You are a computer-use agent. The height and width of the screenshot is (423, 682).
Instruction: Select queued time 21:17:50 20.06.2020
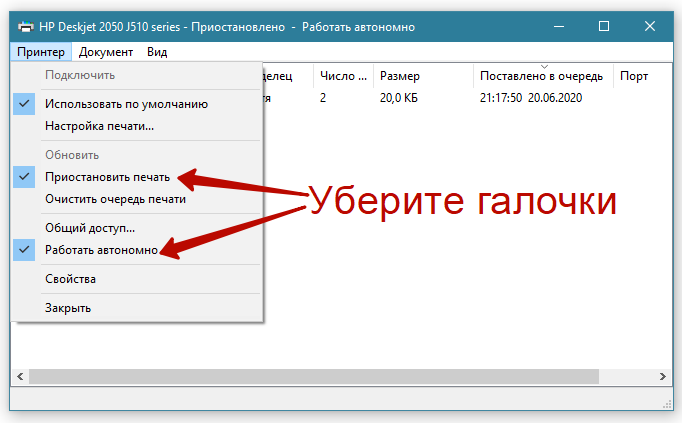pos(531,98)
